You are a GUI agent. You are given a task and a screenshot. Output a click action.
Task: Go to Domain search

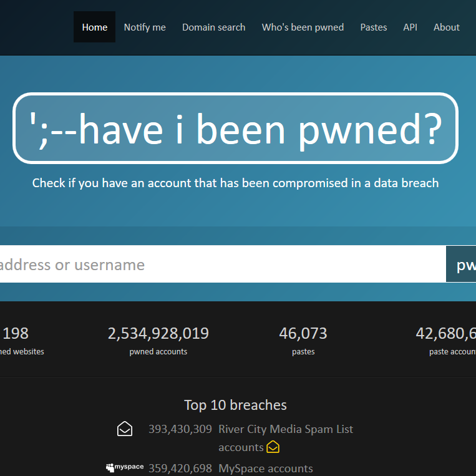[213, 27]
